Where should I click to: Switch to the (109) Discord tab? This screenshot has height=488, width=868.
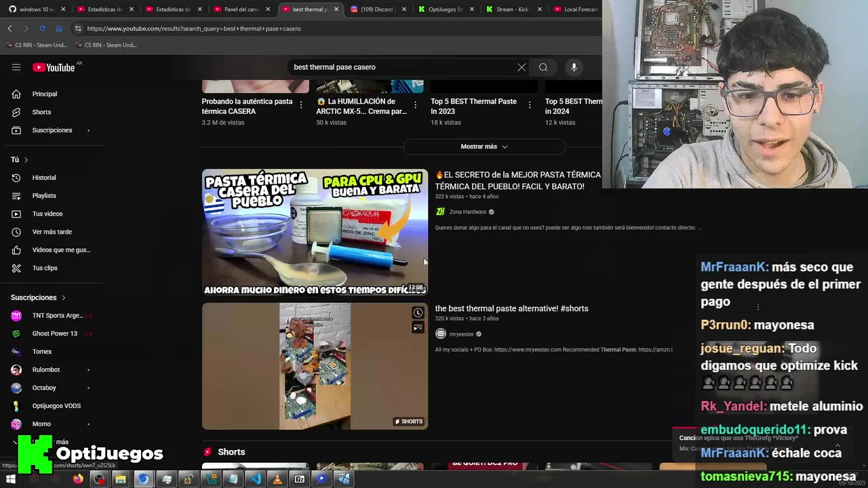[x=378, y=9]
